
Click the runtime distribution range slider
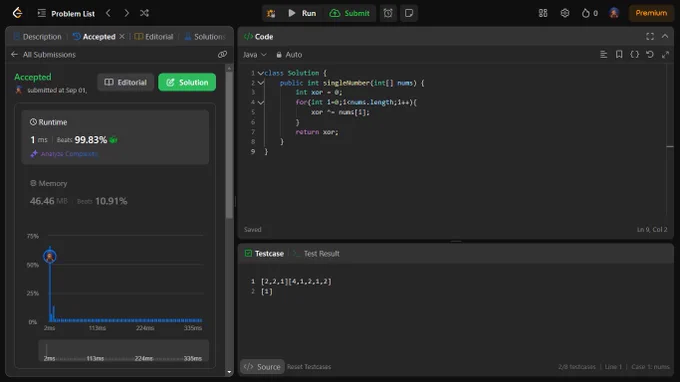124,351
